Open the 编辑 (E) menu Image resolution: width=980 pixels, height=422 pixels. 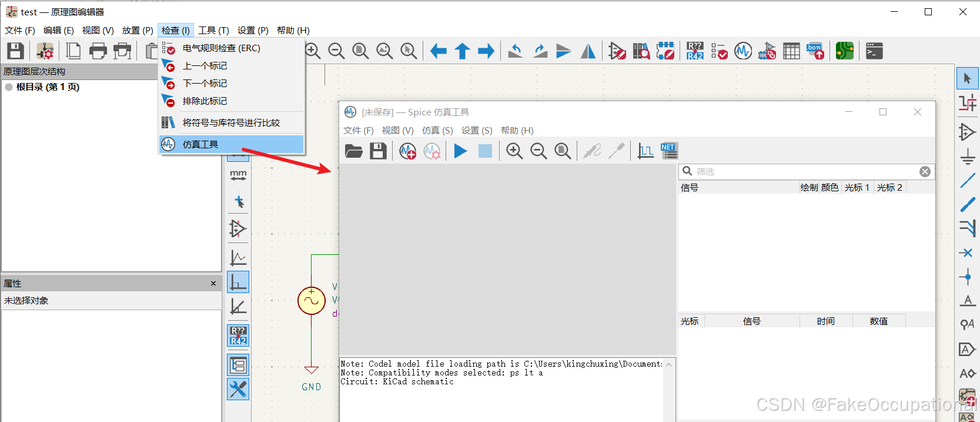(59, 31)
